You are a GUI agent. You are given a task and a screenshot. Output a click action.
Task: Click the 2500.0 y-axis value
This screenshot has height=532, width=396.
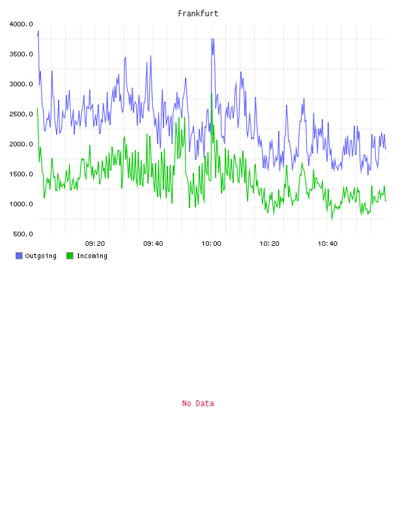[21, 114]
